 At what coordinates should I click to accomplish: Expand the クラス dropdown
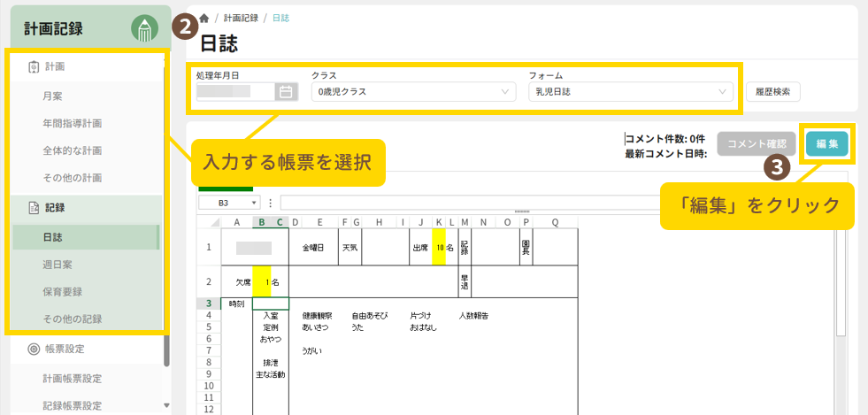[x=412, y=91]
